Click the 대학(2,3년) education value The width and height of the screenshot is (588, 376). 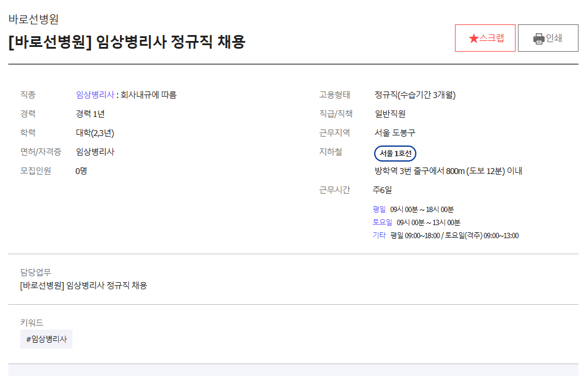tap(94, 132)
